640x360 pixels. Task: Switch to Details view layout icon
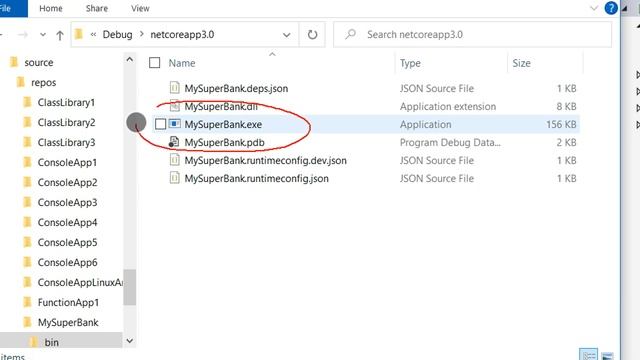click(589, 355)
